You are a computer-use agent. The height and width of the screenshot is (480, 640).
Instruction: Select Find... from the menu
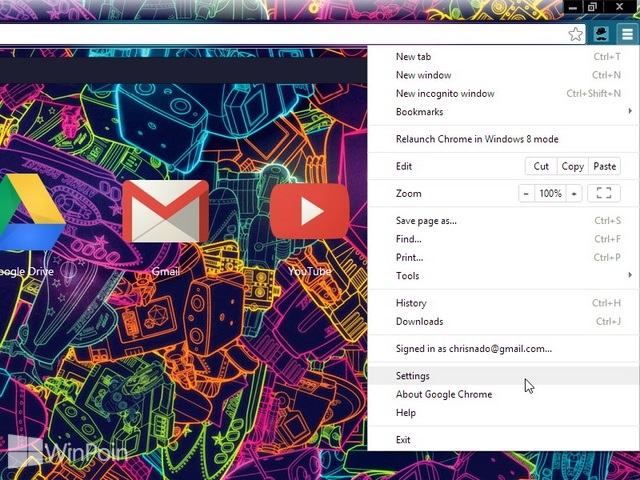click(x=504, y=239)
